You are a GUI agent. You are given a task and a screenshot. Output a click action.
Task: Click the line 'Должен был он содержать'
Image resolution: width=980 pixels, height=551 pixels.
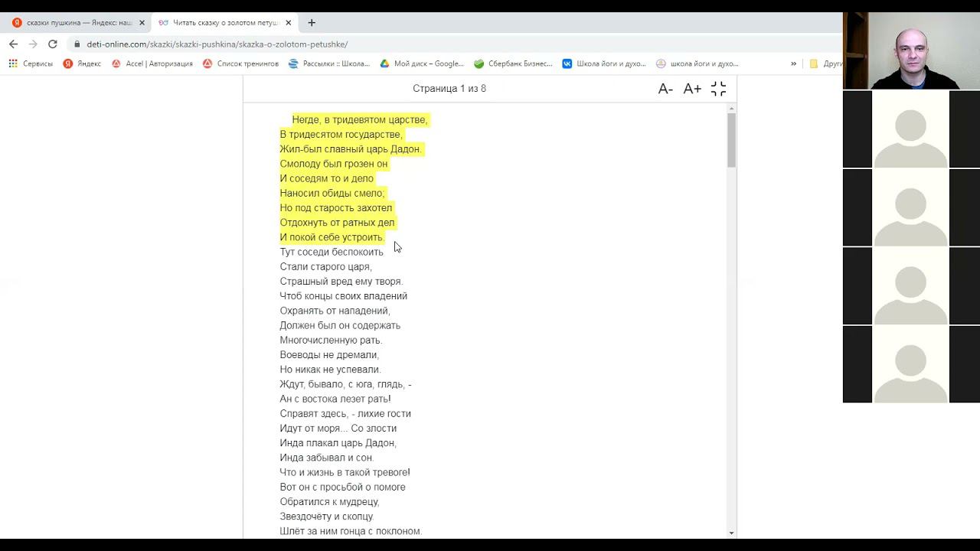(x=340, y=325)
